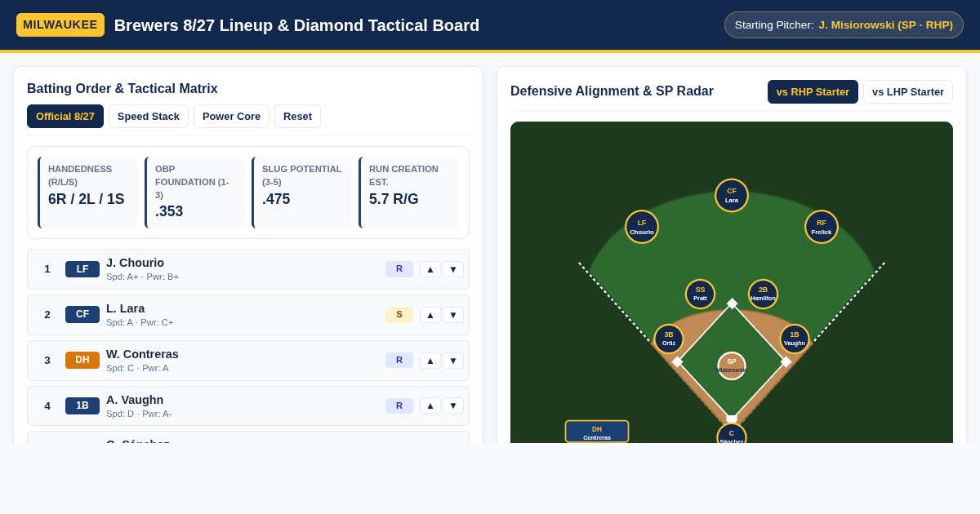Move W. Contreras up one spot

pos(430,361)
